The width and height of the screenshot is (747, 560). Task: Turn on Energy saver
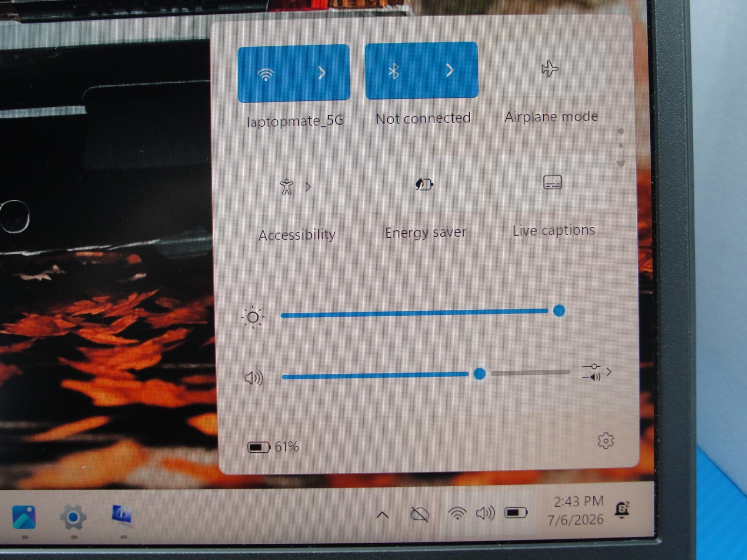click(424, 184)
